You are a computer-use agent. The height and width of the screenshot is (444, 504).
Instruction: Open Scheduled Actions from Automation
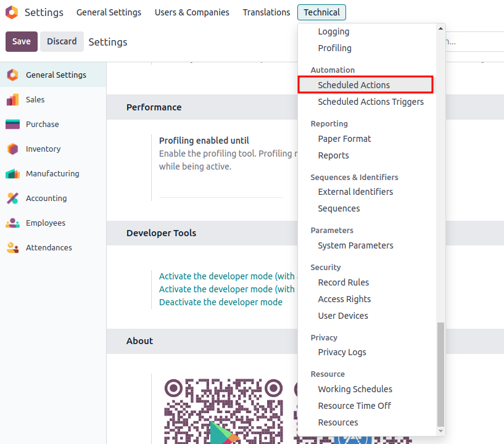pyautogui.click(x=353, y=85)
